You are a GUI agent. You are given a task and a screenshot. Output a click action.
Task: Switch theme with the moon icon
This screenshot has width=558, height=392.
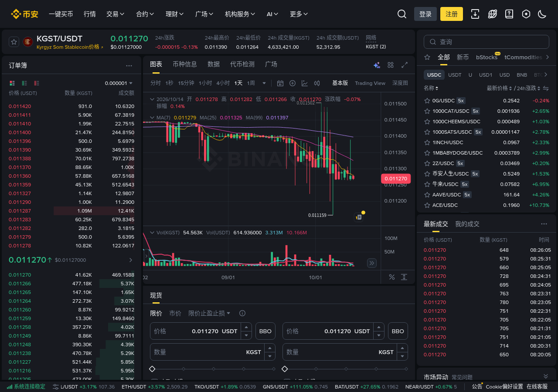click(542, 14)
